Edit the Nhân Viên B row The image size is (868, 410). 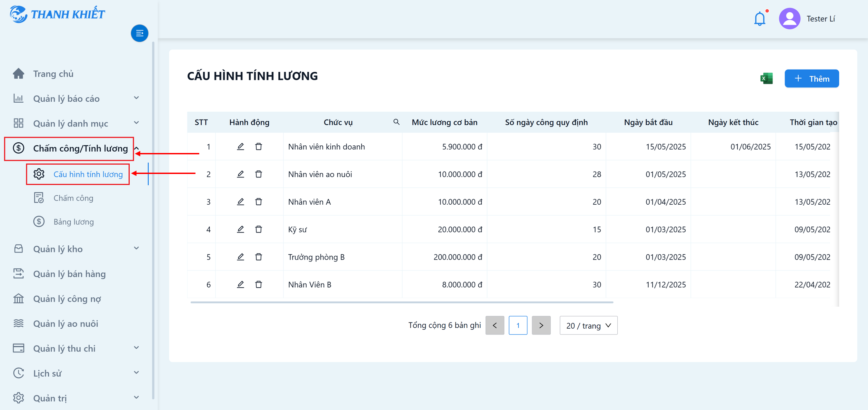(x=240, y=284)
